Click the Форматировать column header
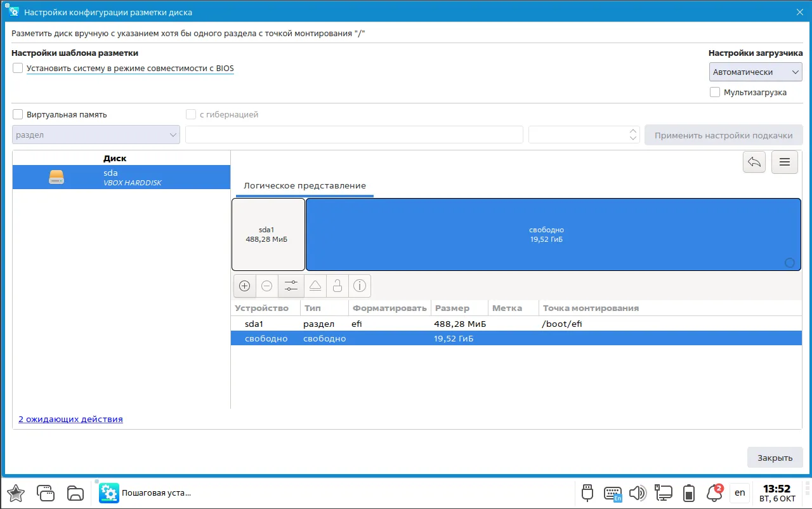Screen dimensions: 812x509 click(390, 308)
